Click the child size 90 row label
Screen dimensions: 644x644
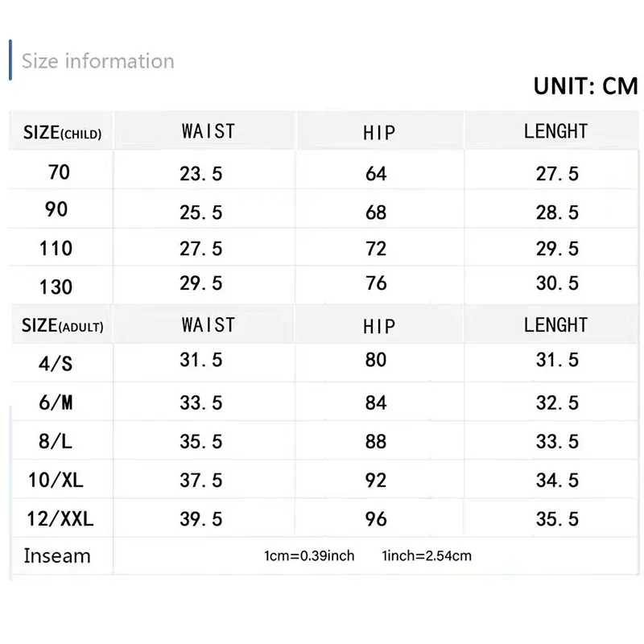(x=57, y=209)
